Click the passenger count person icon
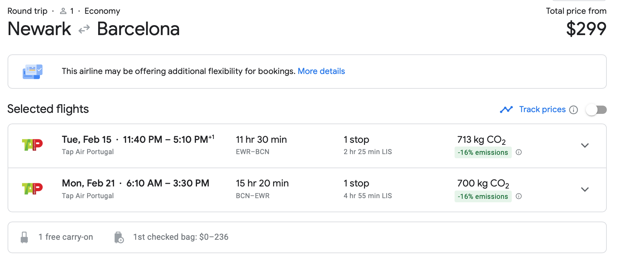This screenshot has width=644, height=258. click(63, 11)
